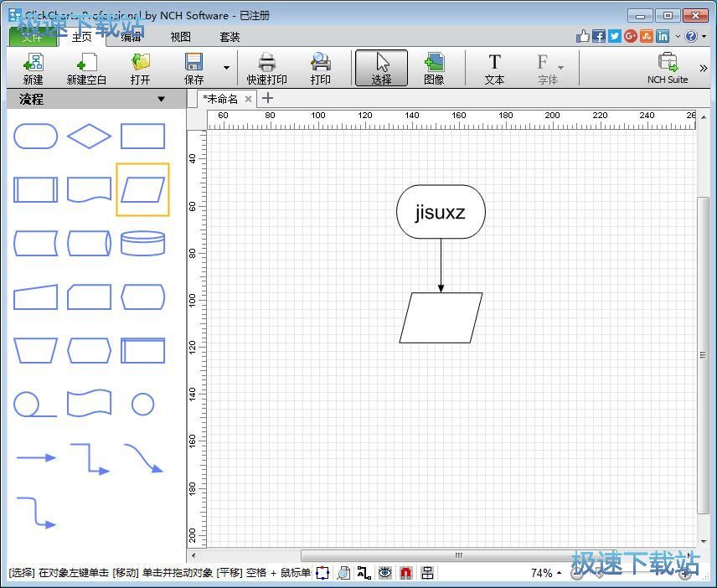Select the curved connector arrow shape
The height and width of the screenshot is (588, 717).
(142, 458)
